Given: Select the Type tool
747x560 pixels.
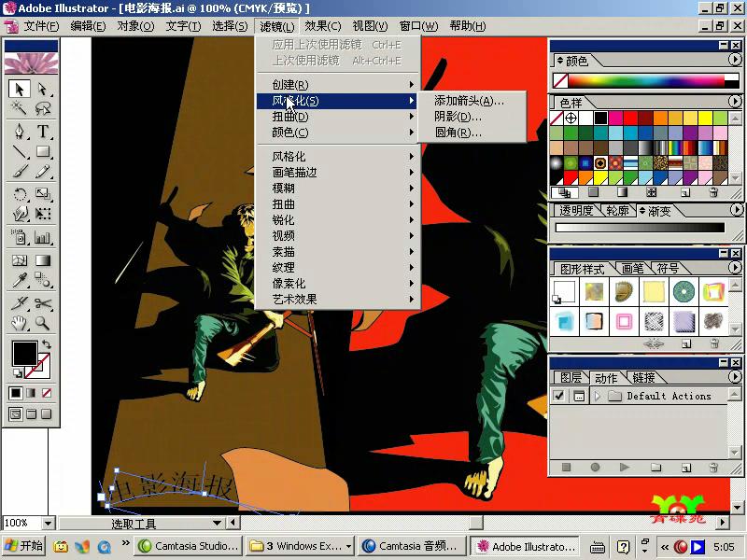Looking at the screenshot, I should click(x=43, y=131).
